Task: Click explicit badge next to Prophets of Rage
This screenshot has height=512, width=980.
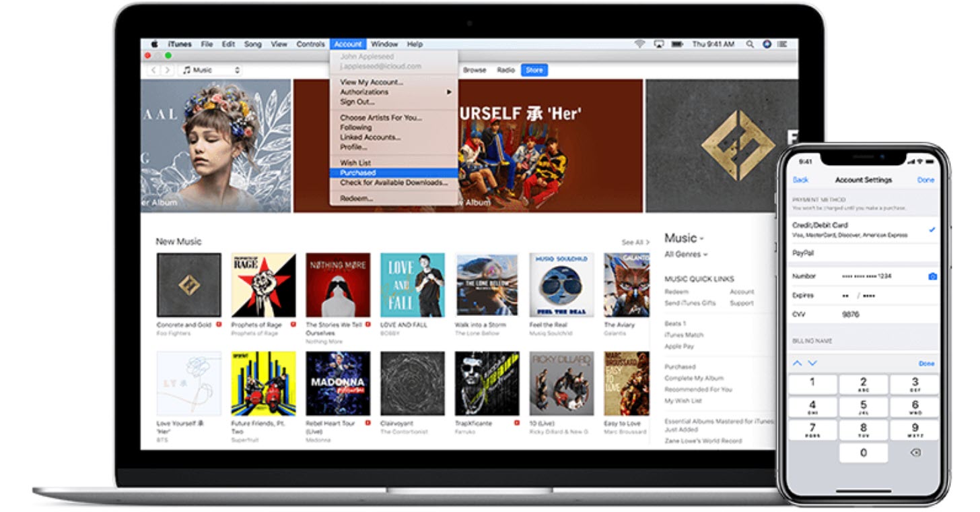Action: click(x=293, y=325)
